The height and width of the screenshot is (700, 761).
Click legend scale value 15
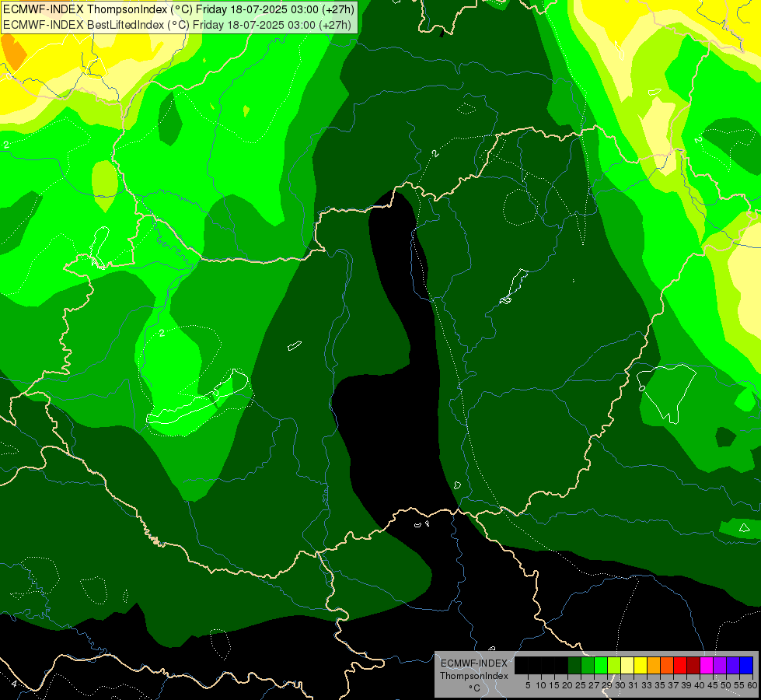point(554,685)
